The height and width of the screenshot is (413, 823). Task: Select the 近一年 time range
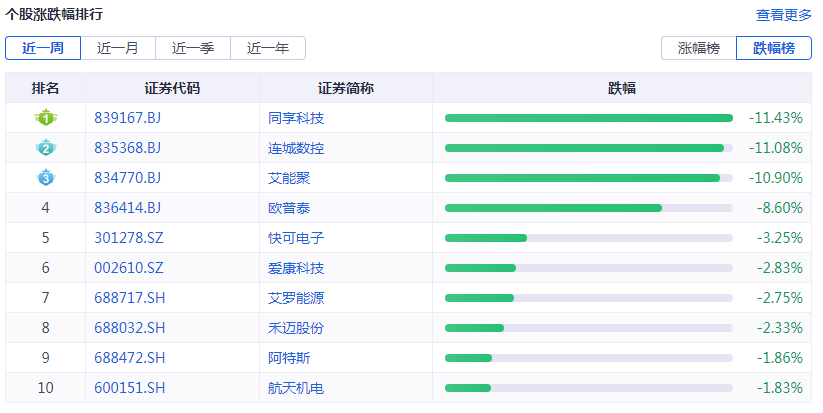tap(268, 48)
